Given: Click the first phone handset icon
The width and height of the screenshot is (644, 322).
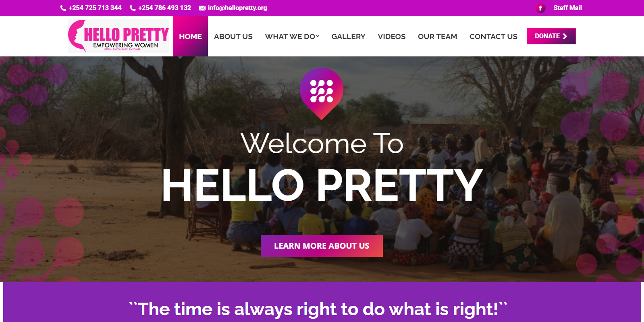Looking at the screenshot, I should click(63, 8).
